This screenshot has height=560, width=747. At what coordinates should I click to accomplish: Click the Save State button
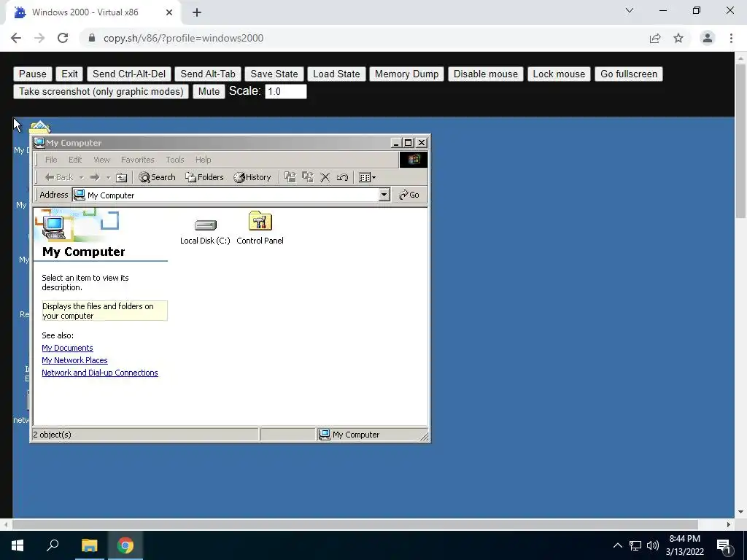click(x=274, y=74)
